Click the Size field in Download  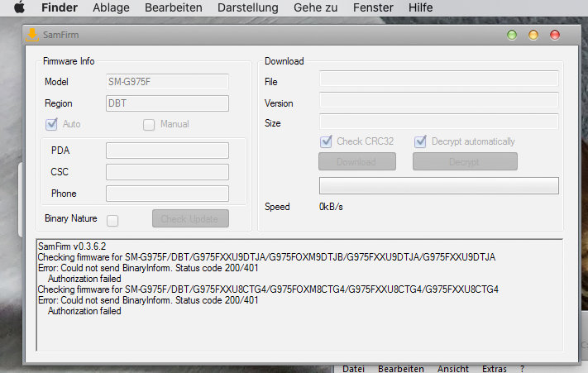pos(439,122)
